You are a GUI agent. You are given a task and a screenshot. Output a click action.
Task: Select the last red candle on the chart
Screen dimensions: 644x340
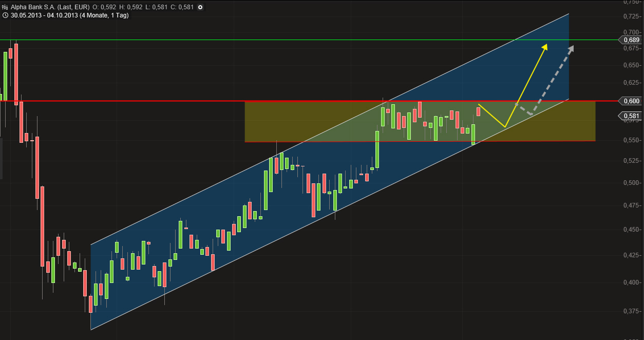coord(478,112)
